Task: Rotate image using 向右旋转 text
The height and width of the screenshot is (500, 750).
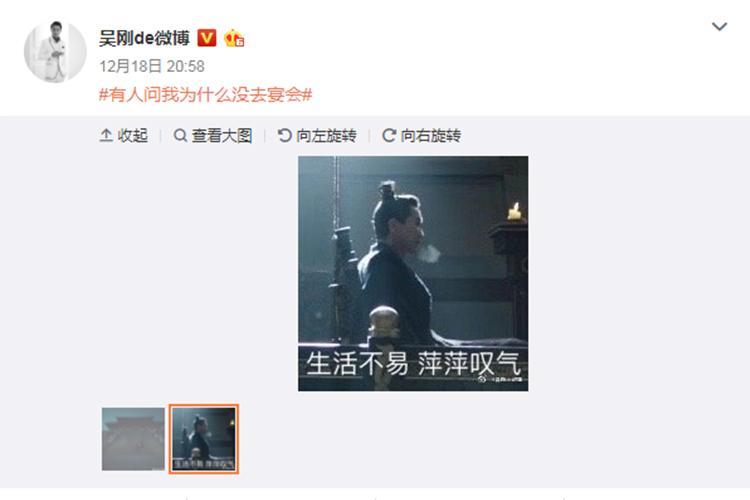Action: pyautogui.click(x=430, y=135)
